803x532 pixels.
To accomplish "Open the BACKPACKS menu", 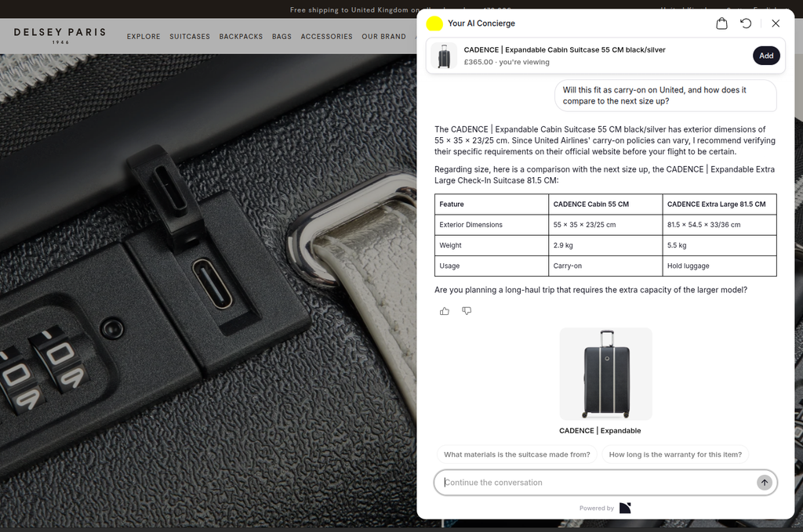I will tap(241, 36).
